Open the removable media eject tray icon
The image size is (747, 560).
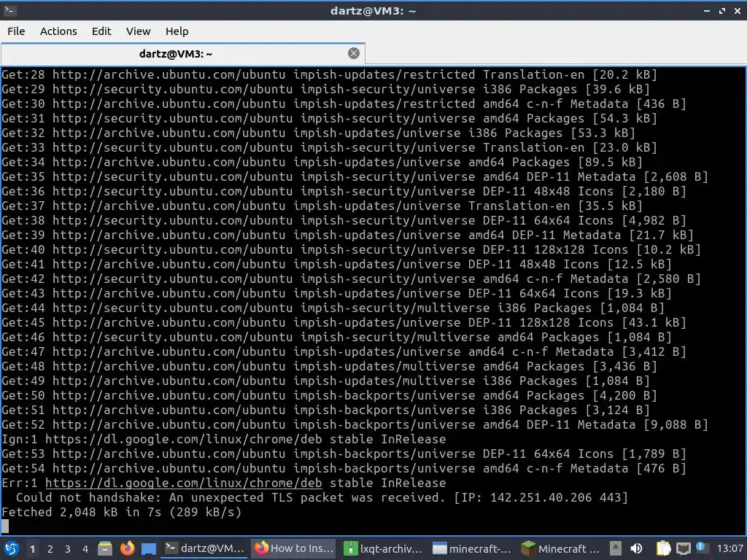point(616,548)
